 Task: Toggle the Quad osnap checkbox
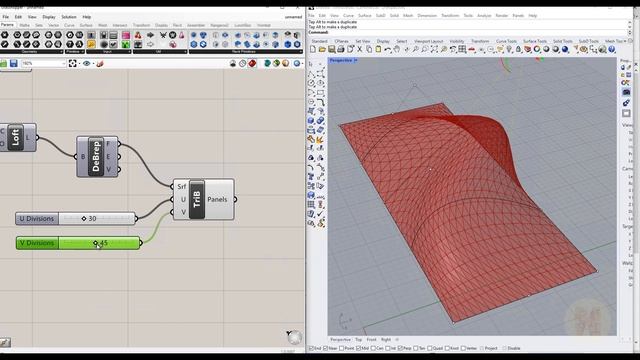429,348
